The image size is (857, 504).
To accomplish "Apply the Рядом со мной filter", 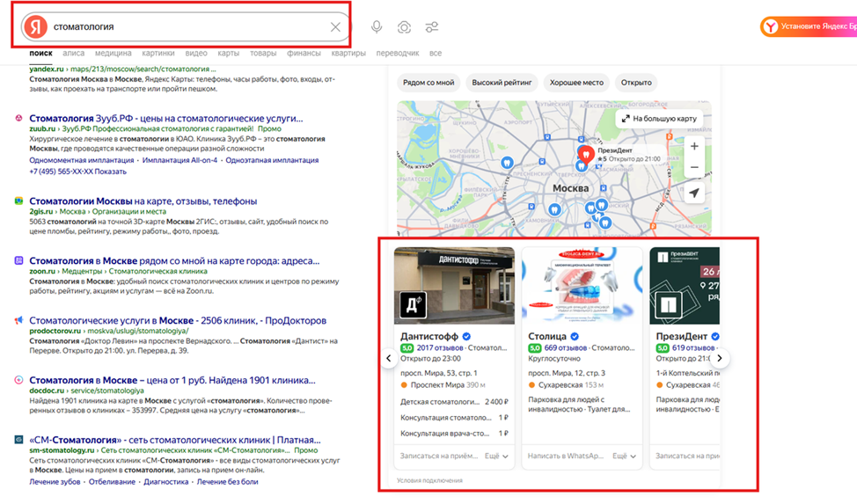I will (x=428, y=83).
